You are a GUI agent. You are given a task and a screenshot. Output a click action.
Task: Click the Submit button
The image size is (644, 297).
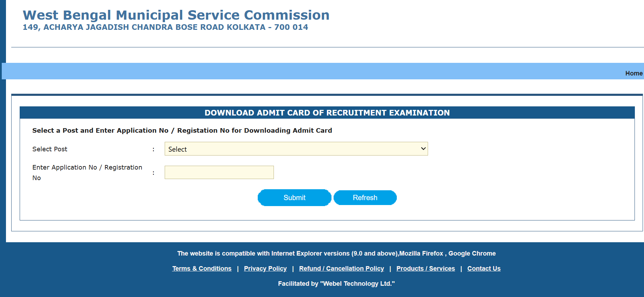click(x=294, y=197)
